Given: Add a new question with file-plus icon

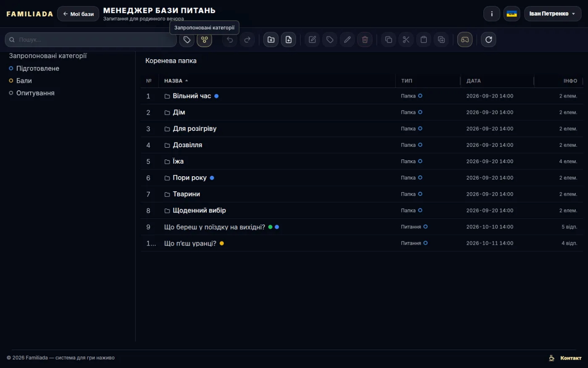Looking at the screenshot, I should pos(289,40).
